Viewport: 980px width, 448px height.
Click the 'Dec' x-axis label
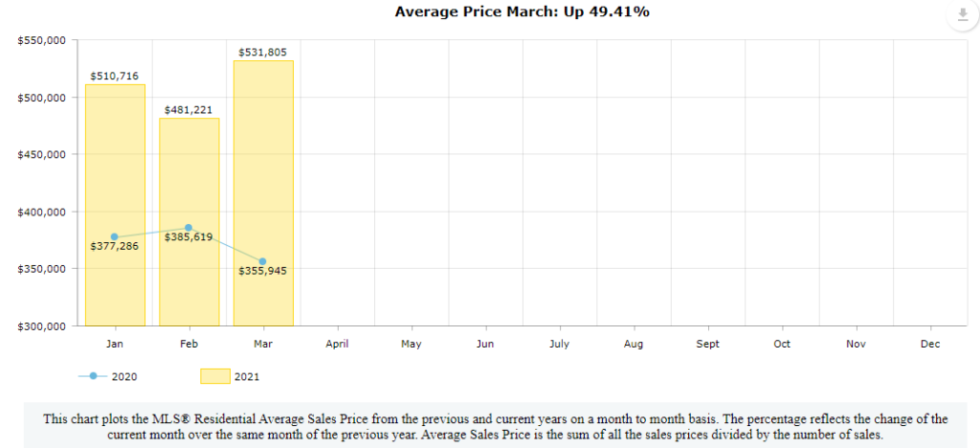[929, 343]
